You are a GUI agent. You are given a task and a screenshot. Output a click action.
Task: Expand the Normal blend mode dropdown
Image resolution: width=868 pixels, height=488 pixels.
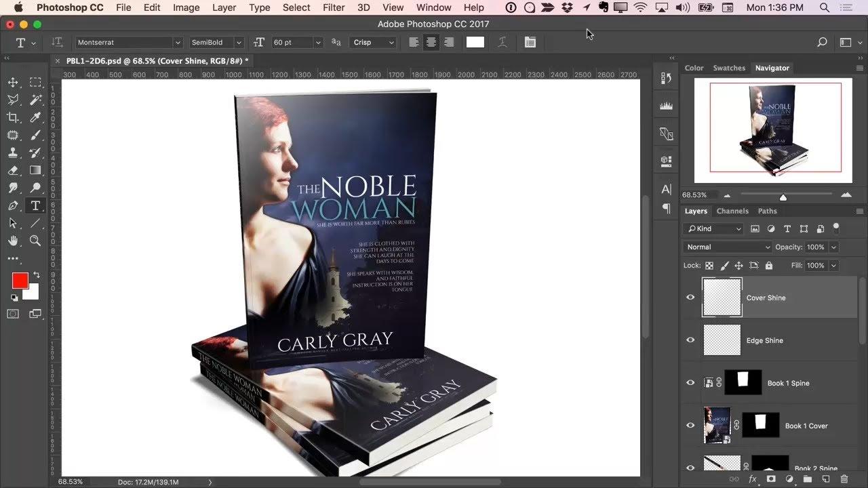[x=728, y=247]
